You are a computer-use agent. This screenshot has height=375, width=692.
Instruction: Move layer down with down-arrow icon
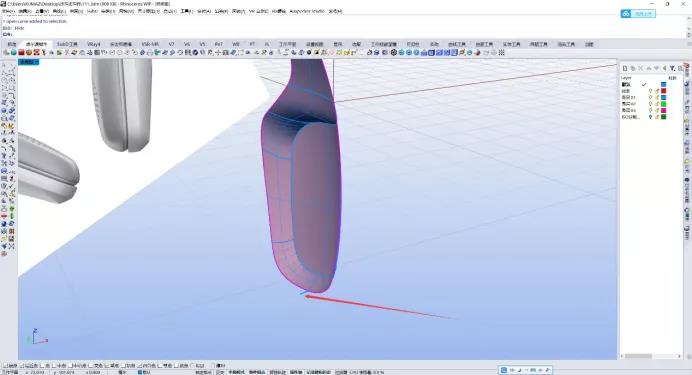coord(657,68)
